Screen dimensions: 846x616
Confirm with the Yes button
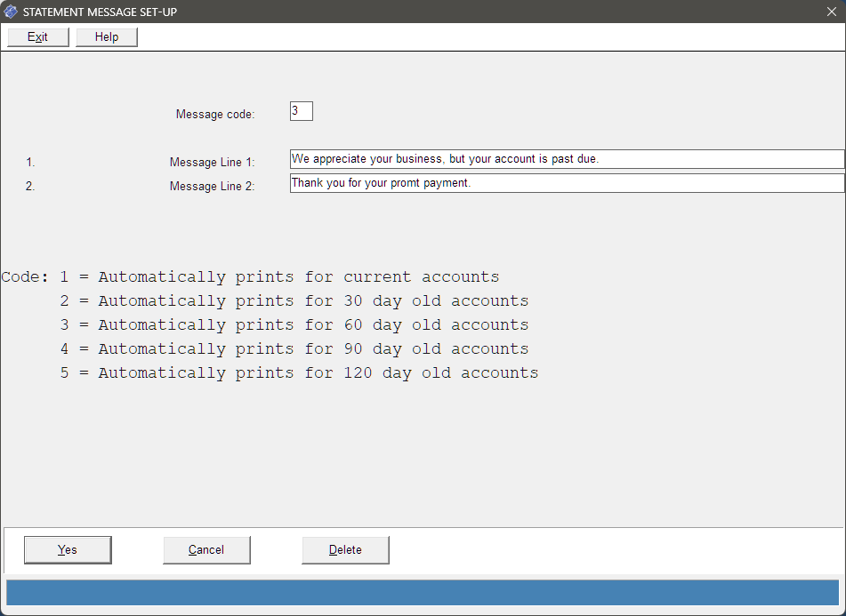pos(68,549)
